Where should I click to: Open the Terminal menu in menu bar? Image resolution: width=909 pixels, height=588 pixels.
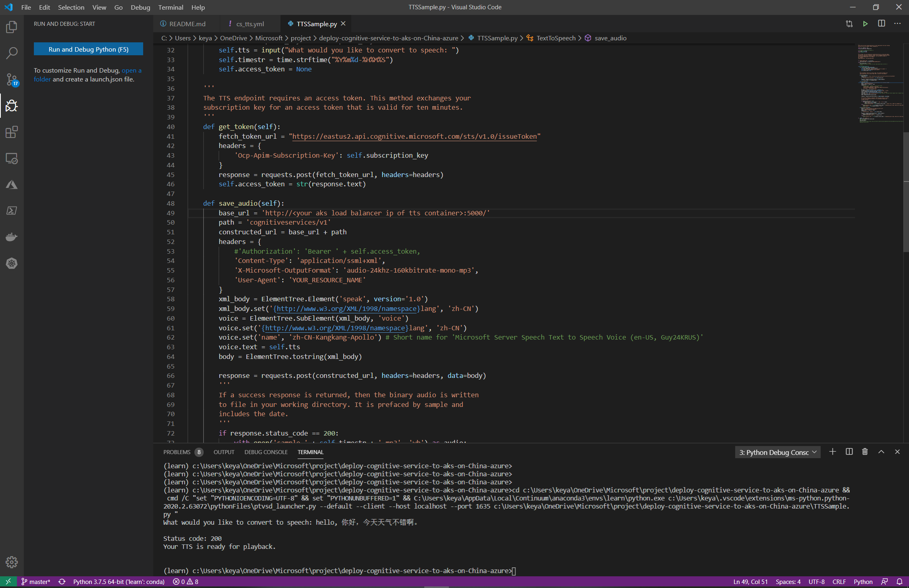point(170,7)
